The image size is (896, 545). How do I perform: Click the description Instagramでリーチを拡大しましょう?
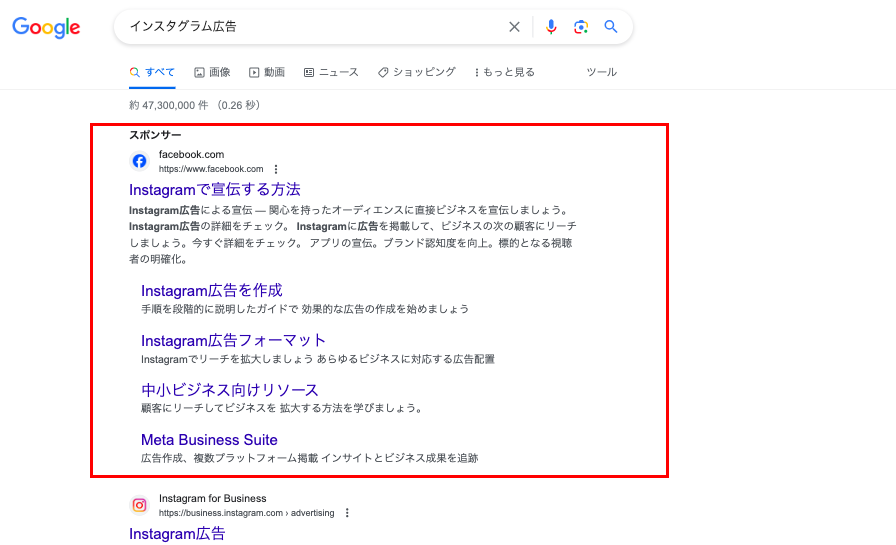(227, 359)
